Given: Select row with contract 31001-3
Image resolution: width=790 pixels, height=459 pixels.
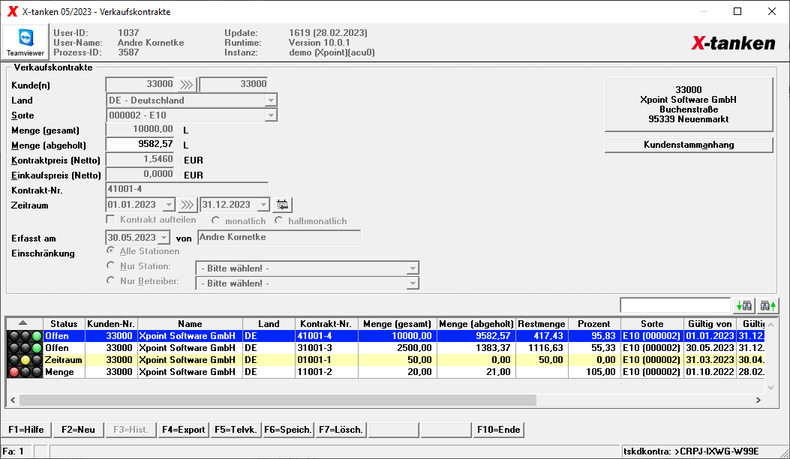Looking at the screenshot, I should pos(386,348).
